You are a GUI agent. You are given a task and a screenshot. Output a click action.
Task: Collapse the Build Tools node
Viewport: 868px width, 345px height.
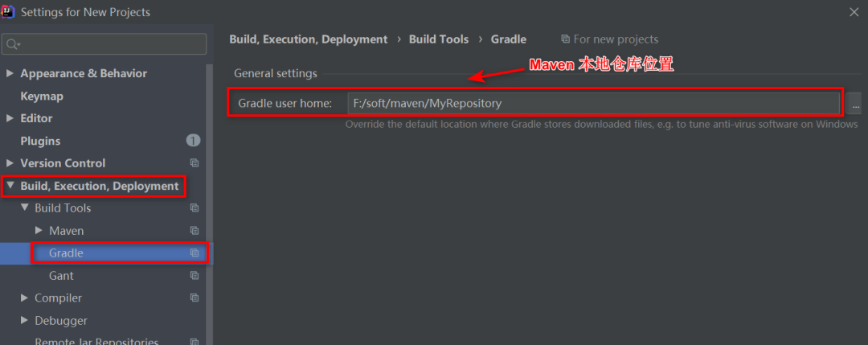[24, 208]
